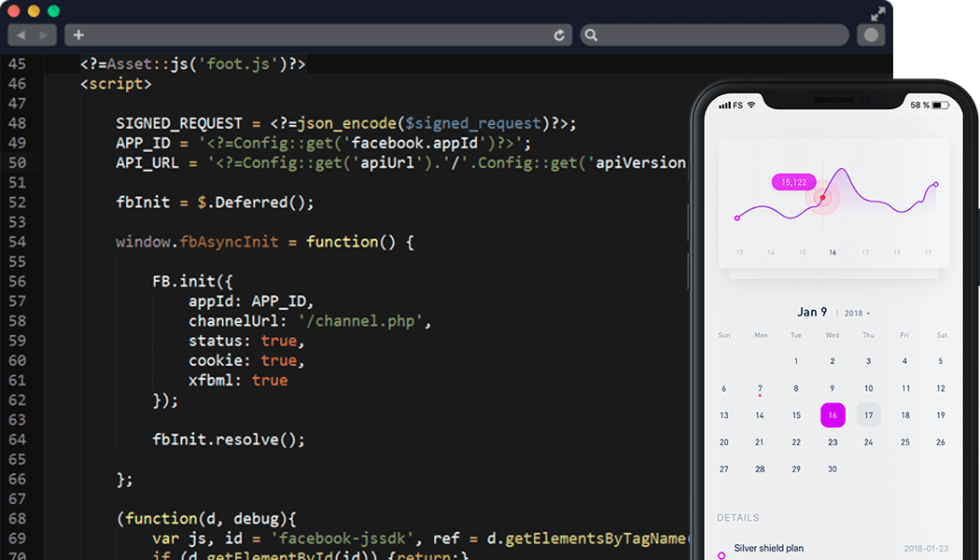Go forward with the browser forward arrow
This screenshot has height=560, width=980.
point(44,35)
